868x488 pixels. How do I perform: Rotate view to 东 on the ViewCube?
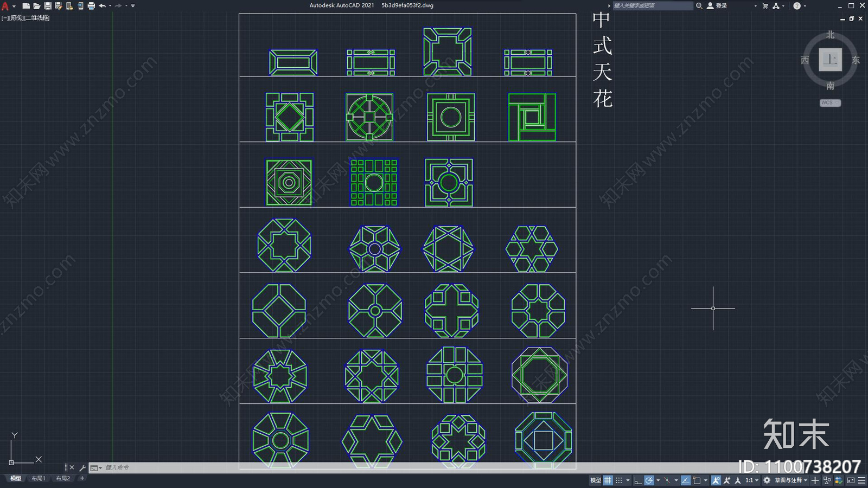[856, 60]
